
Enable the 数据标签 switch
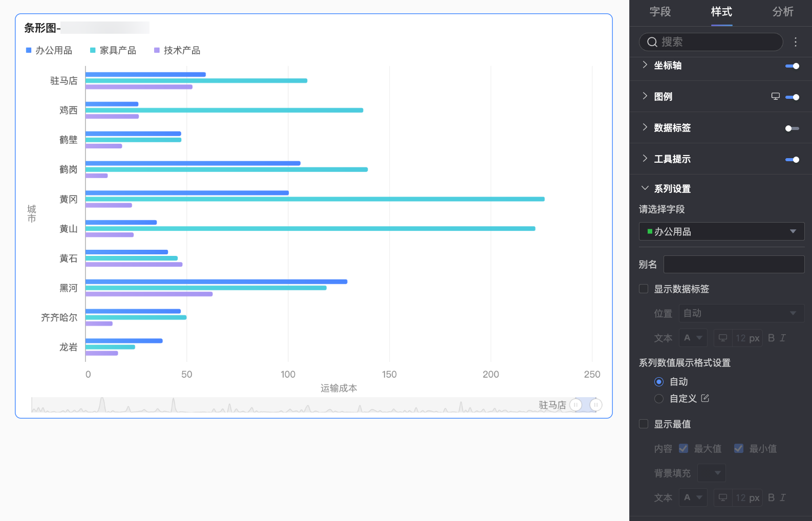point(792,128)
